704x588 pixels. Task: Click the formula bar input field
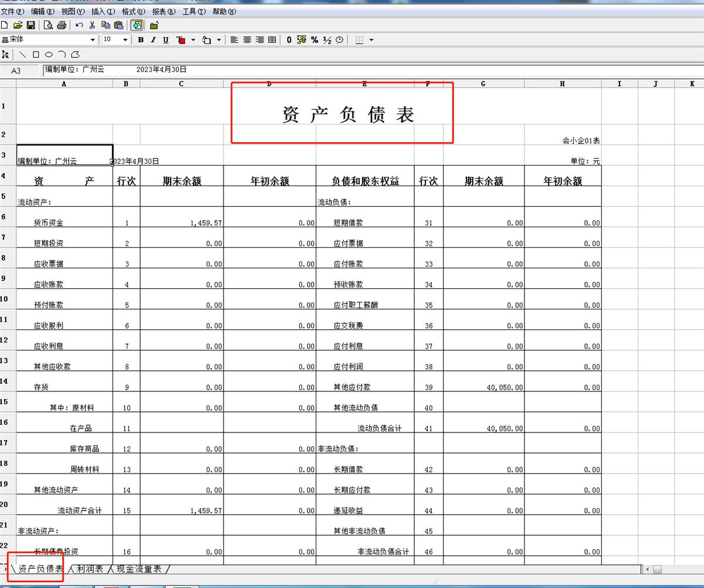pos(352,70)
